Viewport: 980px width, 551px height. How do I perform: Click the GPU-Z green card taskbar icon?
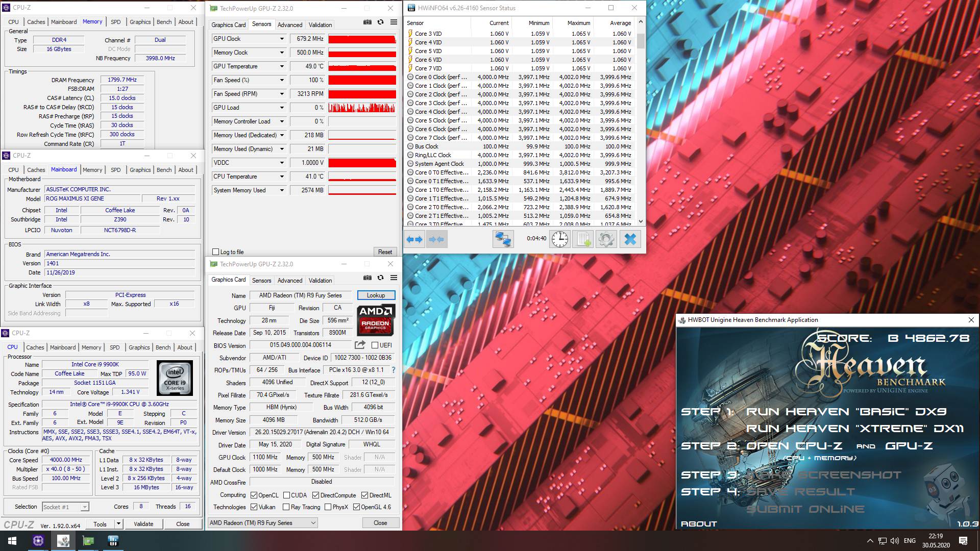click(88, 541)
